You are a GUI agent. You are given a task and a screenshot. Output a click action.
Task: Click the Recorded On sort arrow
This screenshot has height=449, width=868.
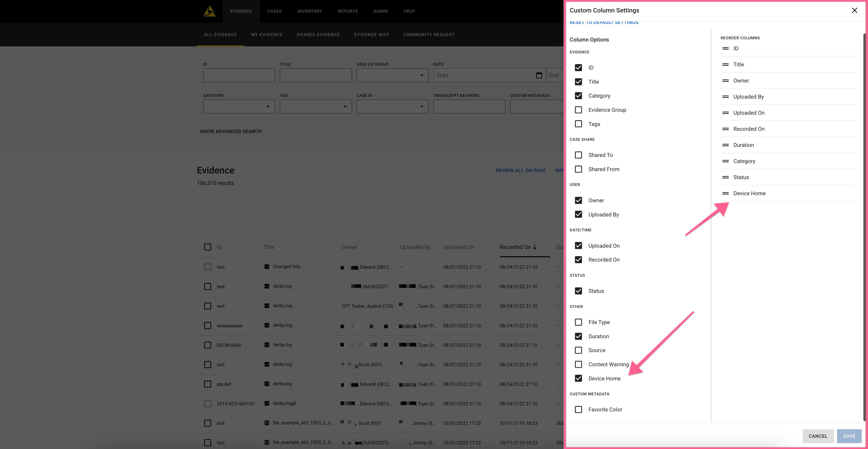click(x=535, y=247)
